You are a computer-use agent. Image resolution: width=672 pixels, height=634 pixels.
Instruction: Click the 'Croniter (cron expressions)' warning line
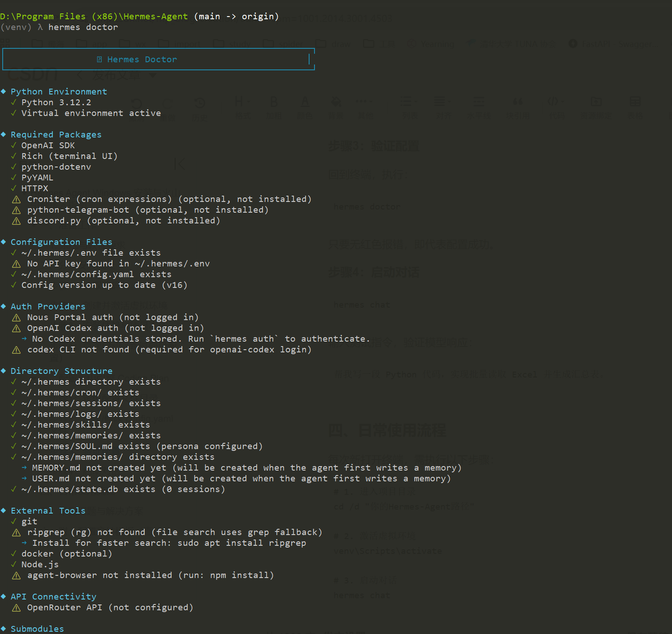tap(169, 199)
